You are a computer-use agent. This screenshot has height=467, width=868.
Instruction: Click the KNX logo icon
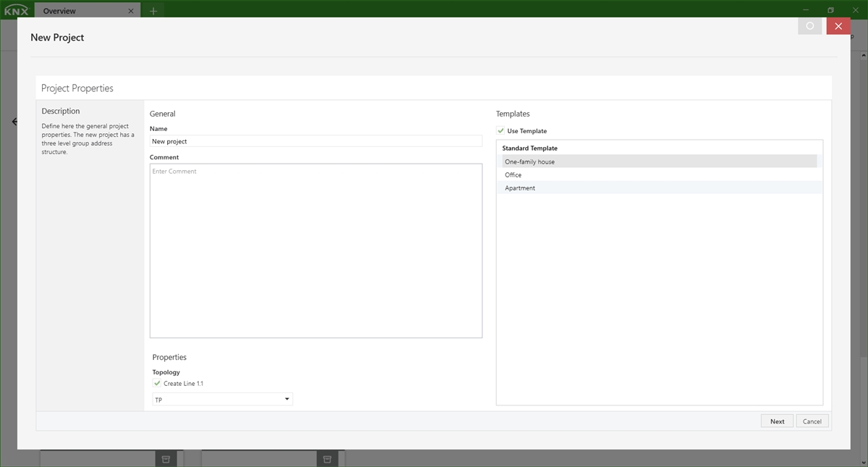pyautogui.click(x=16, y=11)
